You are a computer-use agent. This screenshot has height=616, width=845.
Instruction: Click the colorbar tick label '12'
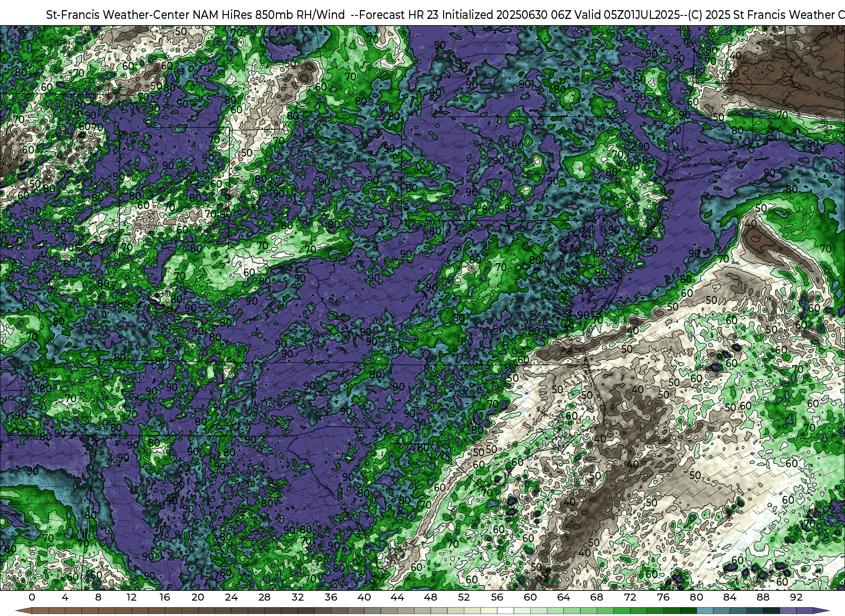pos(132,598)
